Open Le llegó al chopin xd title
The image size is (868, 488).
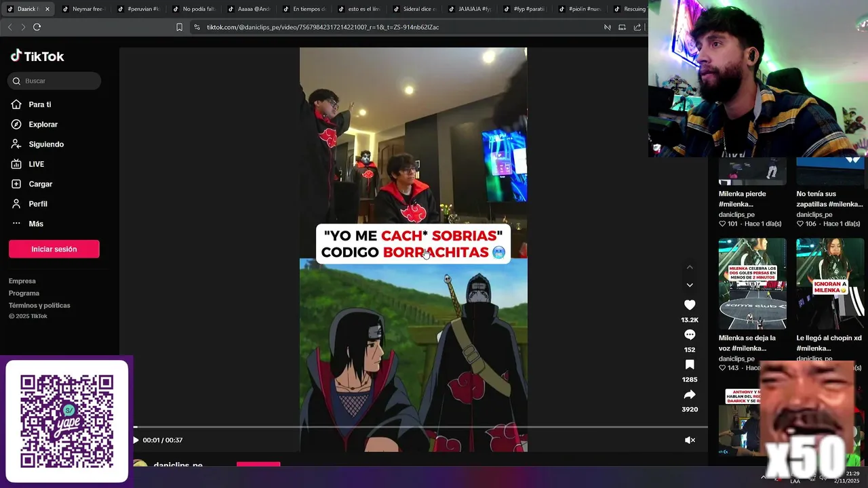pyautogui.click(x=829, y=343)
